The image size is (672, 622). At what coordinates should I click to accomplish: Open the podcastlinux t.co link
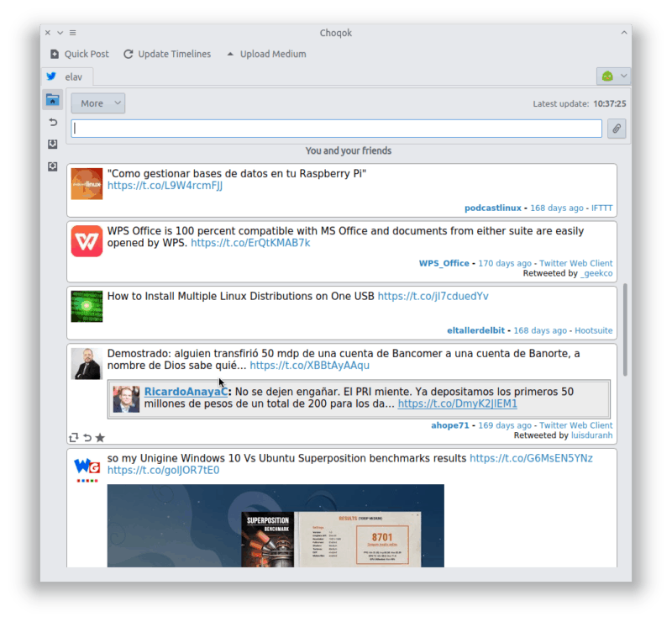[165, 186]
